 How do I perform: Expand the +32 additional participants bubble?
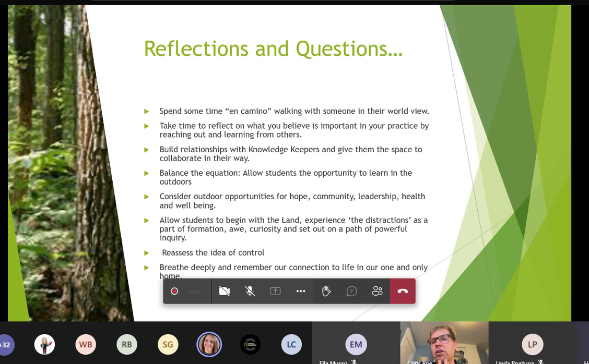5,345
